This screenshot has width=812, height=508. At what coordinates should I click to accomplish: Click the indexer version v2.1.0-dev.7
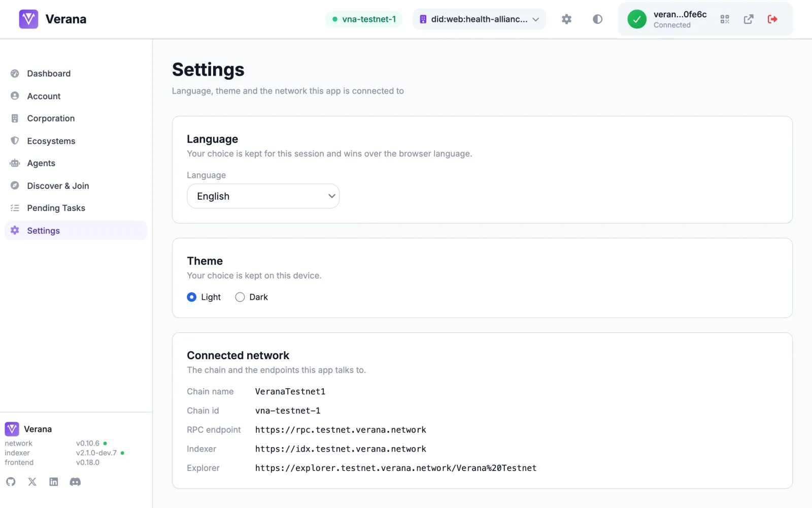96,453
